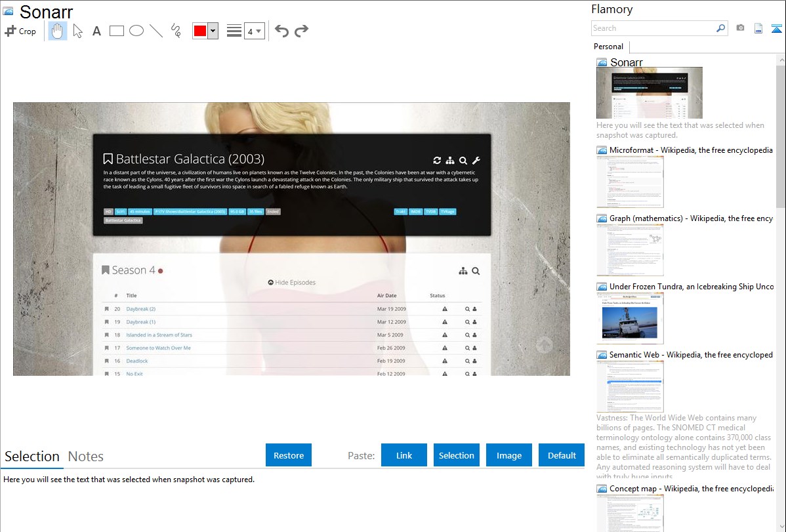Click the scroll-to-top arrow in the snapshot
Image resolution: width=786 pixels, height=532 pixels.
pos(544,344)
